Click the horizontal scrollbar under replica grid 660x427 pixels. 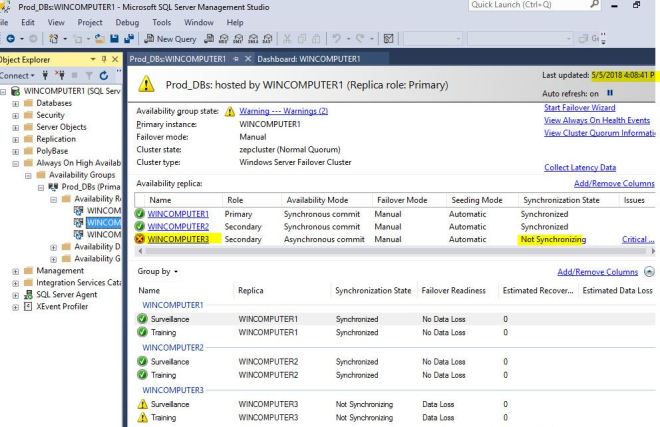pos(390,252)
